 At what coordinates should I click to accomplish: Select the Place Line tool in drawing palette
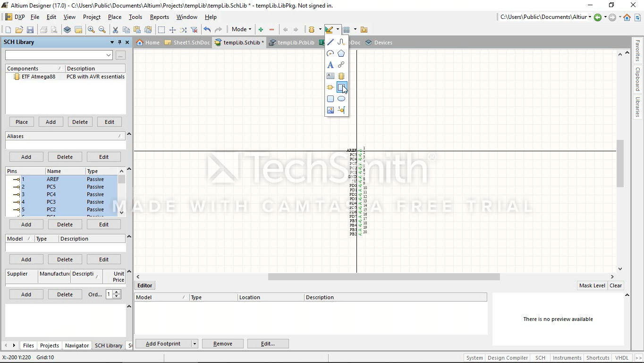[x=330, y=42]
